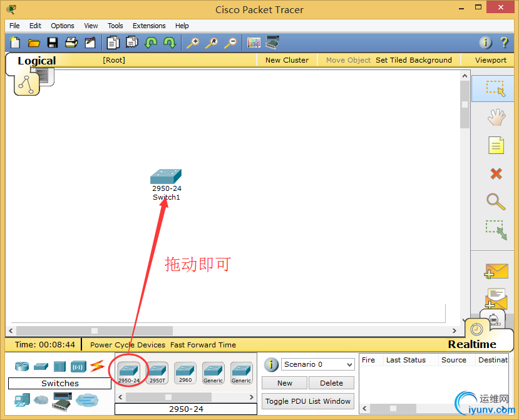
Task: Open the Extensions menu
Action: tap(149, 26)
